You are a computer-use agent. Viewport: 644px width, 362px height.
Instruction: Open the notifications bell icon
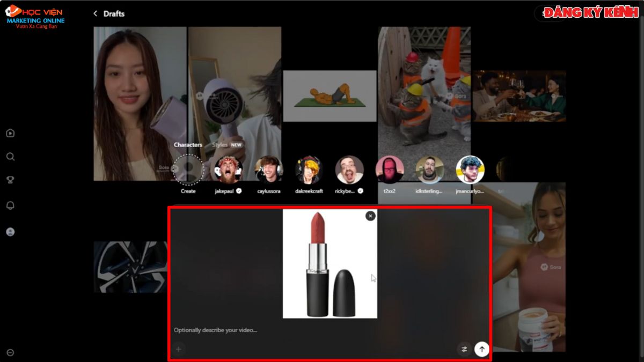tap(10, 205)
